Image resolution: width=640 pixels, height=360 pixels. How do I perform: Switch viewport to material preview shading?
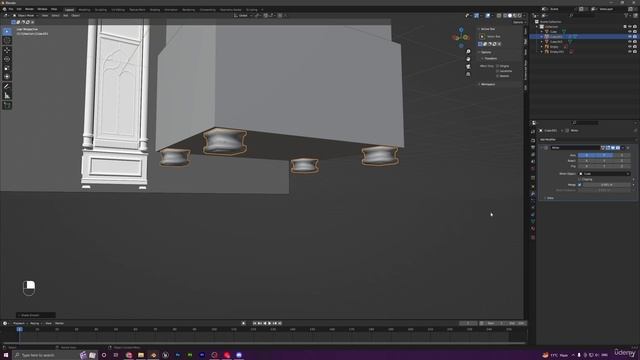tap(515, 16)
